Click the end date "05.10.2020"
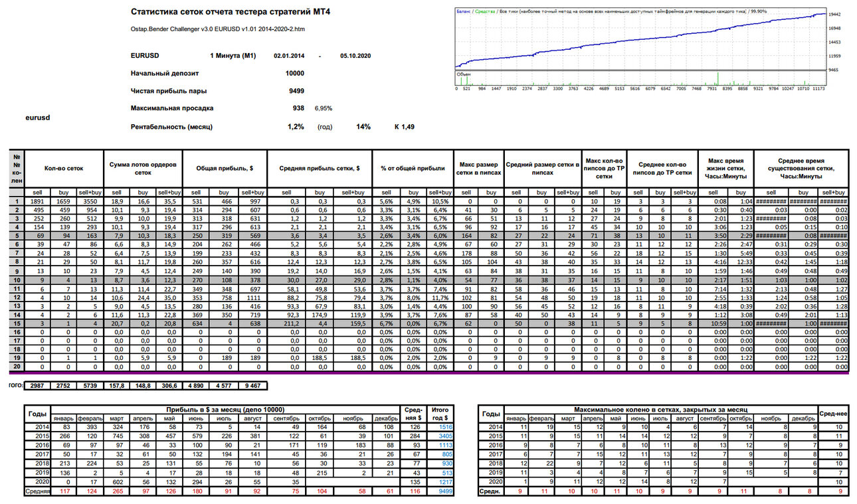Image resolution: width=857 pixels, height=504 pixels. (355, 56)
